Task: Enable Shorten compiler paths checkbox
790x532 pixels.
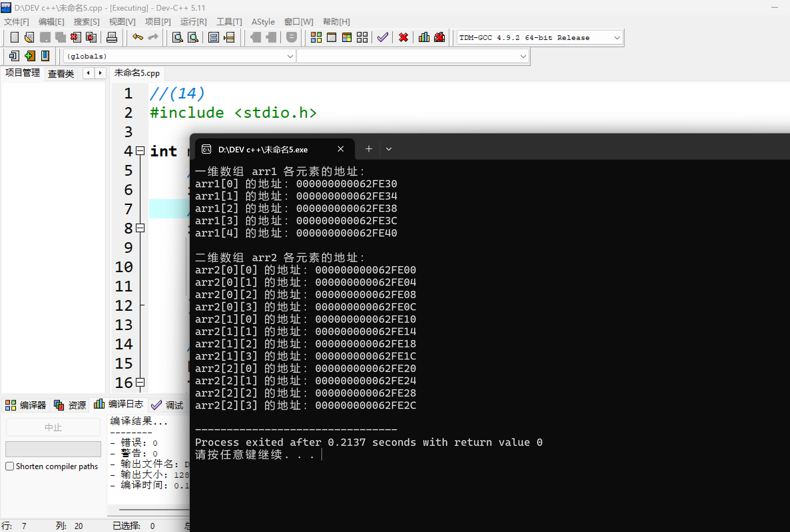Action: point(10,466)
